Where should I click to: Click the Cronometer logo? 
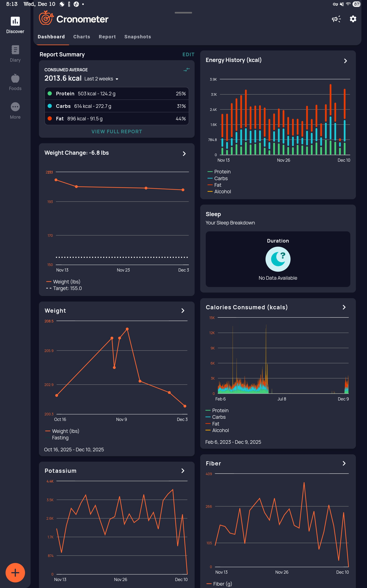click(x=73, y=18)
